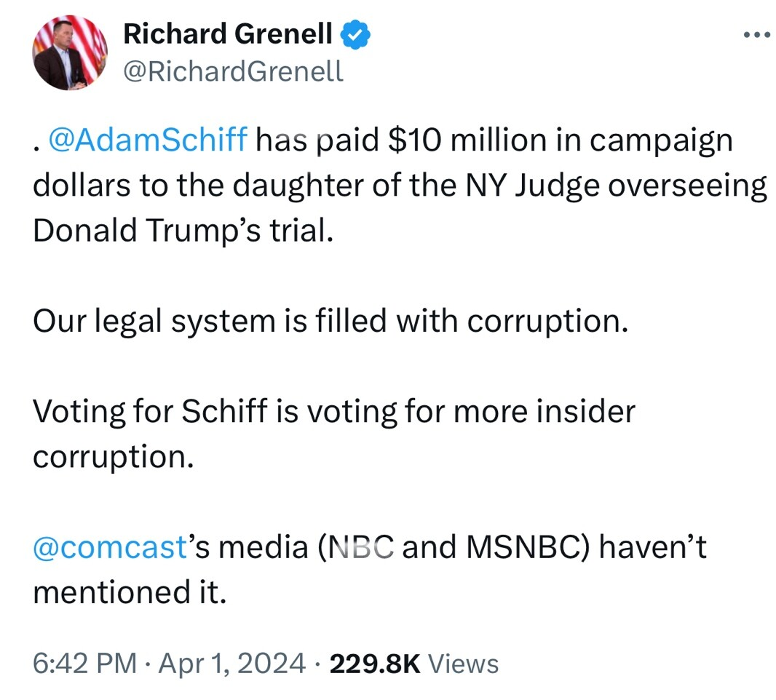Visit the @comcast mention link
The height and width of the screenshot is (700, 776).
[x=110, y=547]
